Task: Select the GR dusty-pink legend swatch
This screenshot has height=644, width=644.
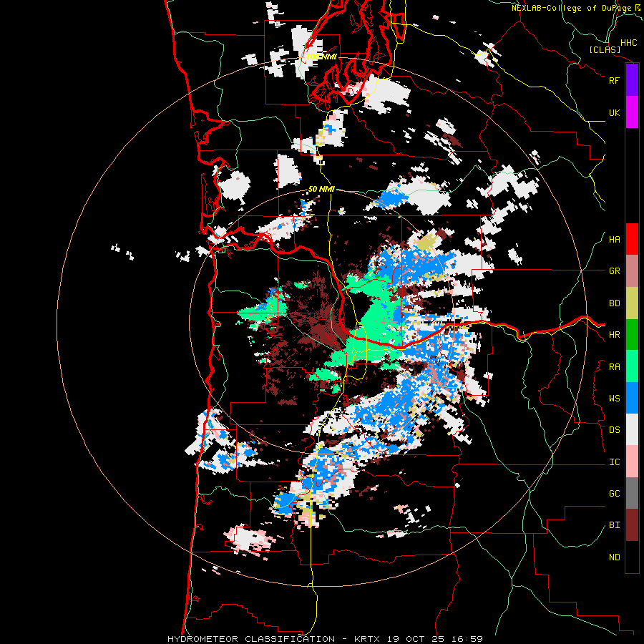Action: point(632,271)
